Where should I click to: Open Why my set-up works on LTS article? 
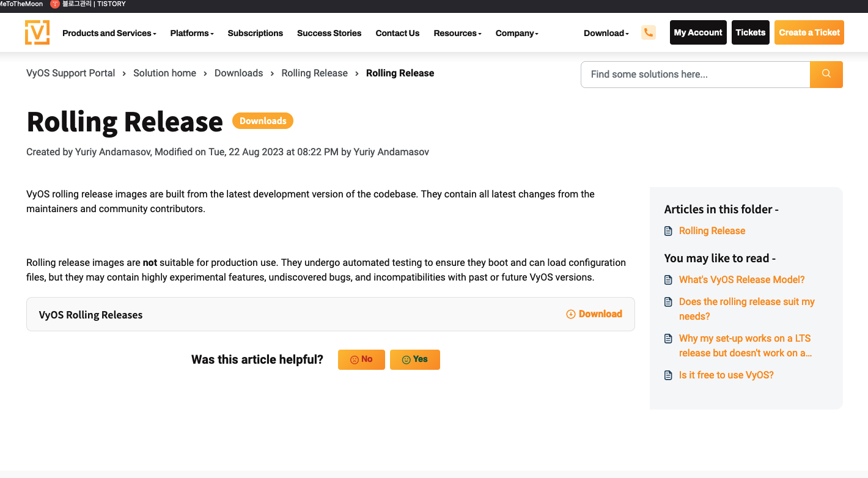[x=746, y=346]
